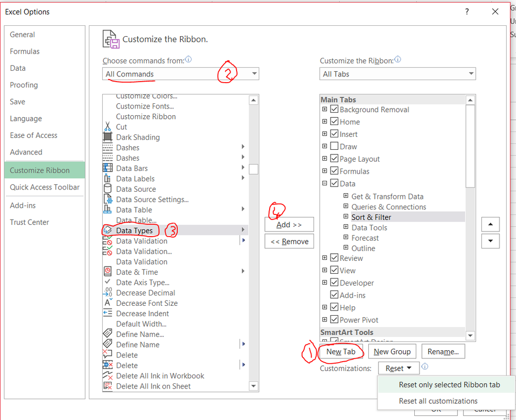The height and width of the screenshot is (420, 516).
Task: Toggle the Add-ins tab checkbox
Action: pyautogui.click(x=334, y=294)
